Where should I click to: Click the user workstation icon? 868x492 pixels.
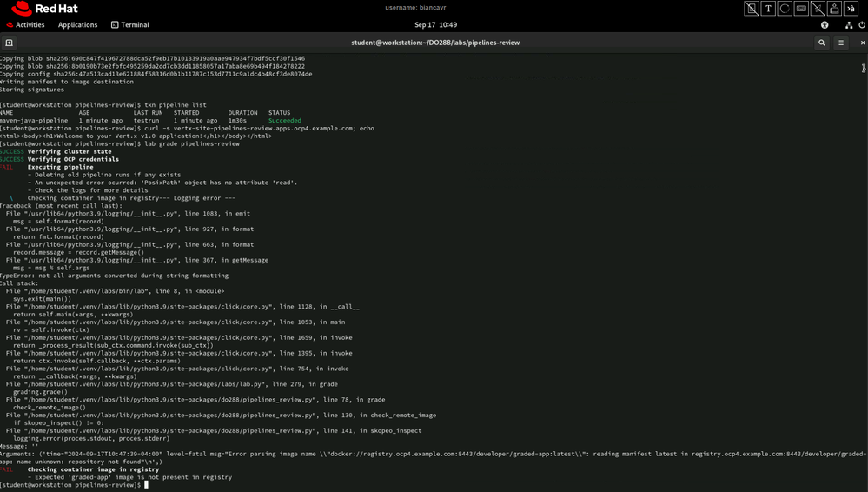[x=834, y=9]
